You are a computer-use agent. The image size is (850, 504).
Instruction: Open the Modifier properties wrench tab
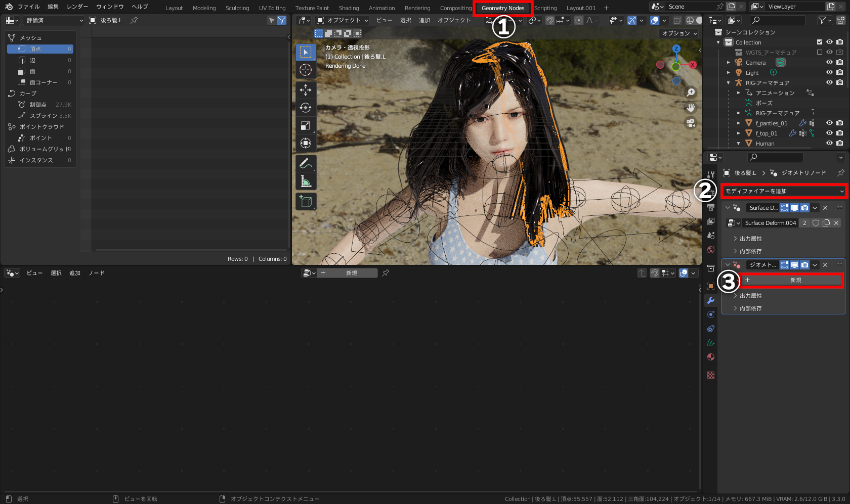pyautogui.click(x=711, y=300)
